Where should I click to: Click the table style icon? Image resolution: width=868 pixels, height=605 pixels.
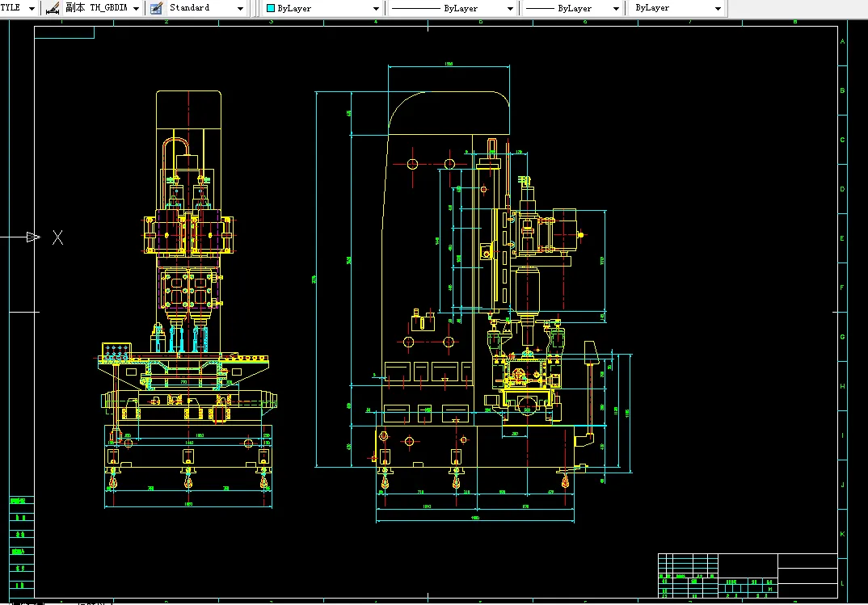[x=156, y=8]
